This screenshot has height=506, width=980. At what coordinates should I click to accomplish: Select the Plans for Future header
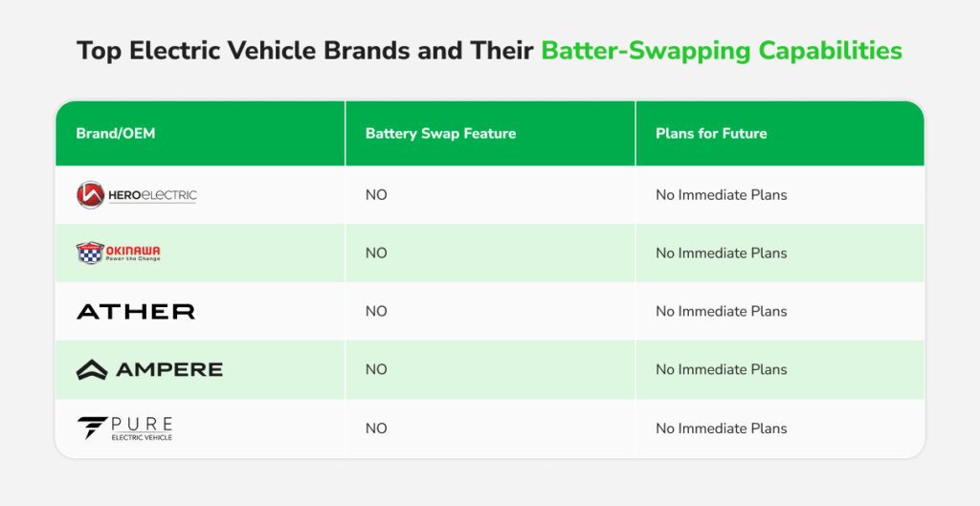(711, 134)
